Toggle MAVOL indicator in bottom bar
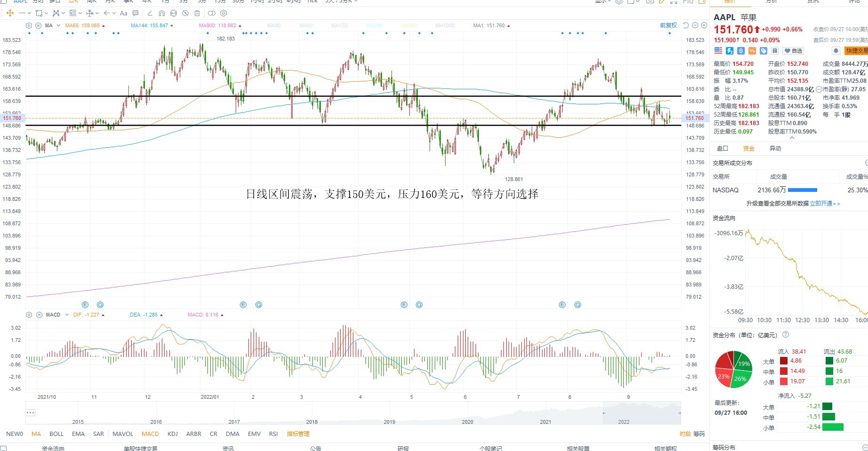This screenshot has width=868, height=451. 123,434
